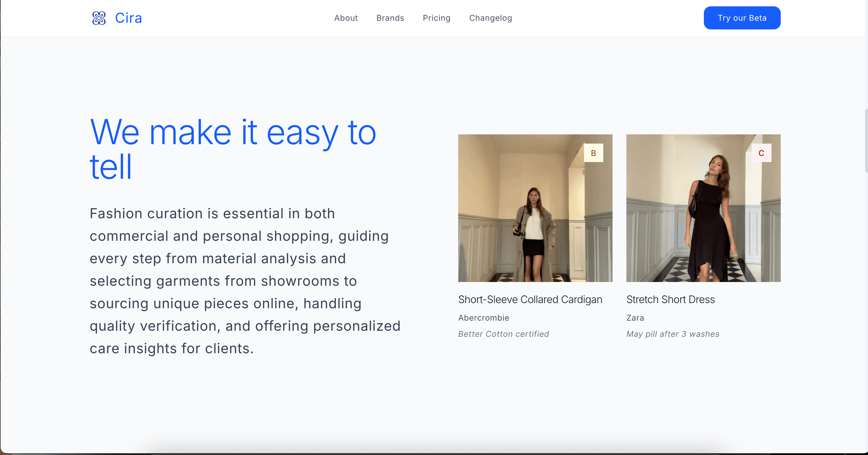Viewport: 868px width, 455px height.
Task: Click the Cira brand name text
Action: (x=128, y=18)
